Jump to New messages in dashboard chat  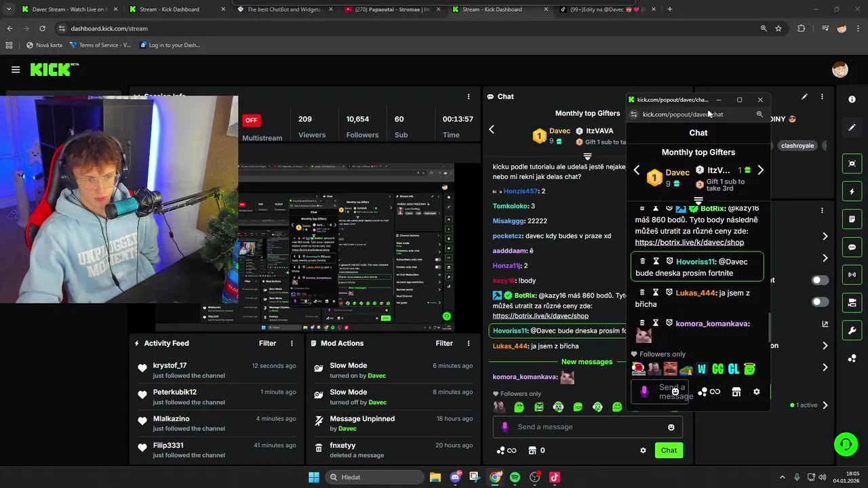tap(587, 362)
